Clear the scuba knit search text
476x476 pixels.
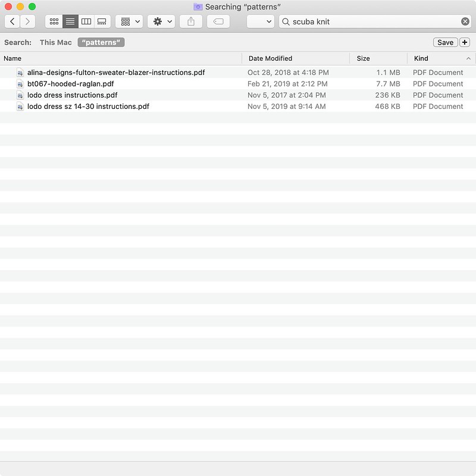[465, 21]
